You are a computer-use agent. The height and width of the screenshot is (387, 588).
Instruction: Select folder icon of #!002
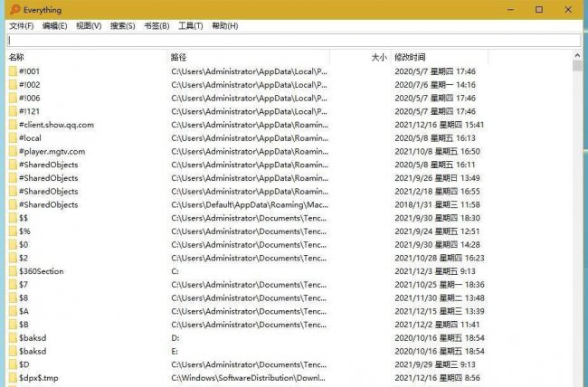(x=14, y=85)
